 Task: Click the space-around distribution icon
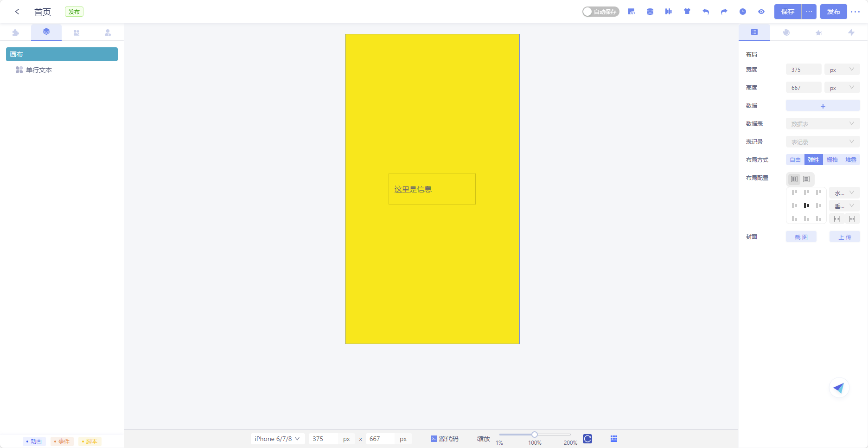[x=852, y=219]
